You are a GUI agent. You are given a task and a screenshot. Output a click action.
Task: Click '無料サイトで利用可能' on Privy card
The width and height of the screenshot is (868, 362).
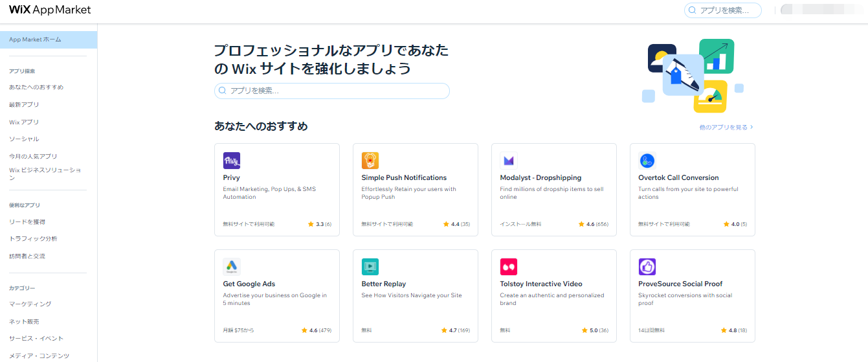(x=249, y=224)
